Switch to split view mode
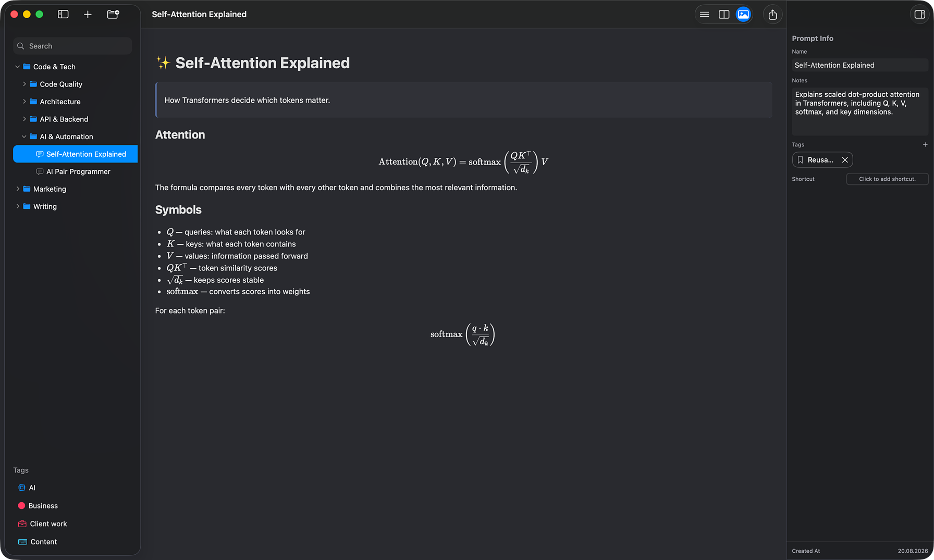 click(x=724, y=15)
